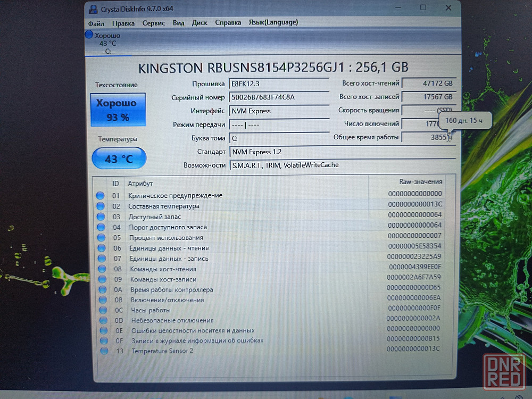Open the Сервис menu

coord(153,23)
